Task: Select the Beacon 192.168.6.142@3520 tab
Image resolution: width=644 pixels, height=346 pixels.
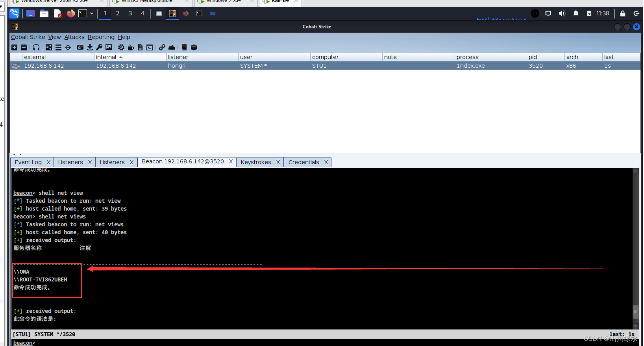Action: [x=183, y=161]
